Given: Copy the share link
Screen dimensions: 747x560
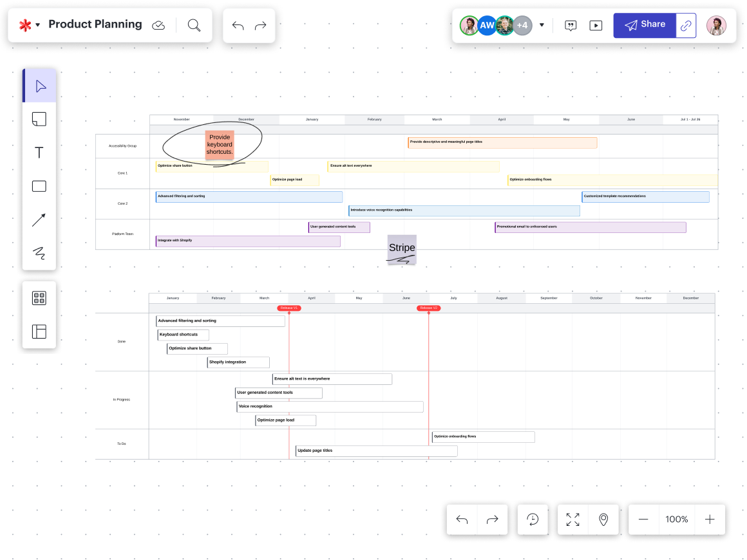Looking at the screenshot, I should pyautogui.click(x=686, y=26).
